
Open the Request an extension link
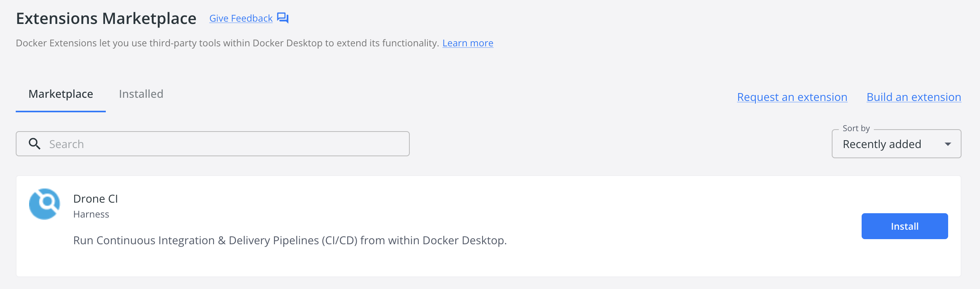[792, 97]
